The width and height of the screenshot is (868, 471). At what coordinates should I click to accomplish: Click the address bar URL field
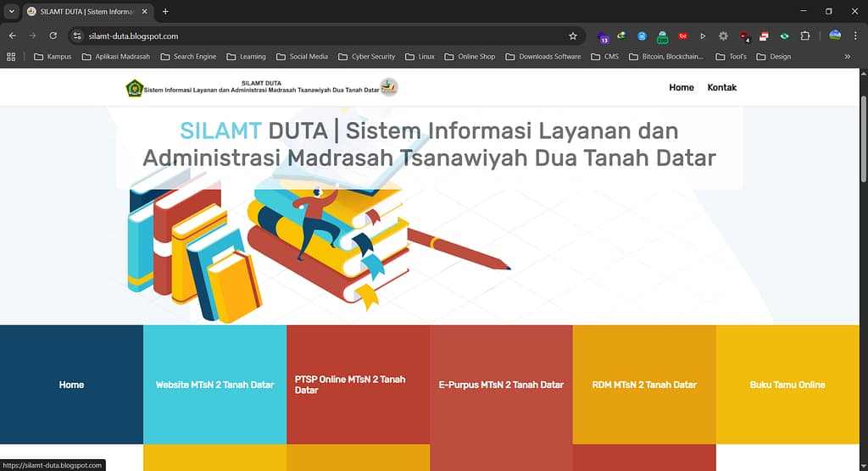click(322, 36)
